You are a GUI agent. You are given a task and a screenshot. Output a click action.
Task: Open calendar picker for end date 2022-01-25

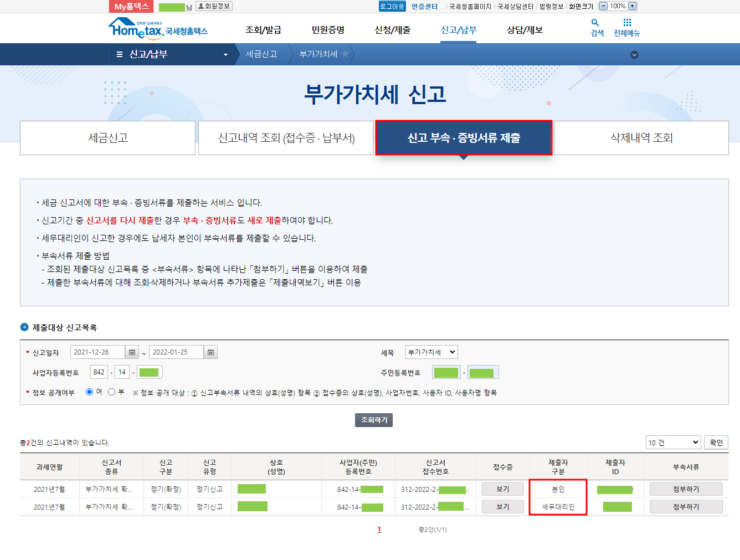click(x=210, y=352)
